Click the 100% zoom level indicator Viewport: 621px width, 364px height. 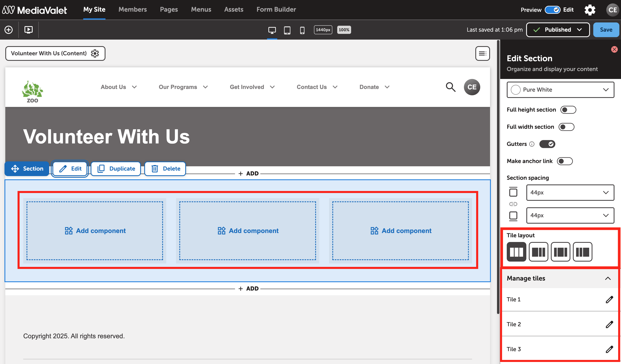click(344, 30)
